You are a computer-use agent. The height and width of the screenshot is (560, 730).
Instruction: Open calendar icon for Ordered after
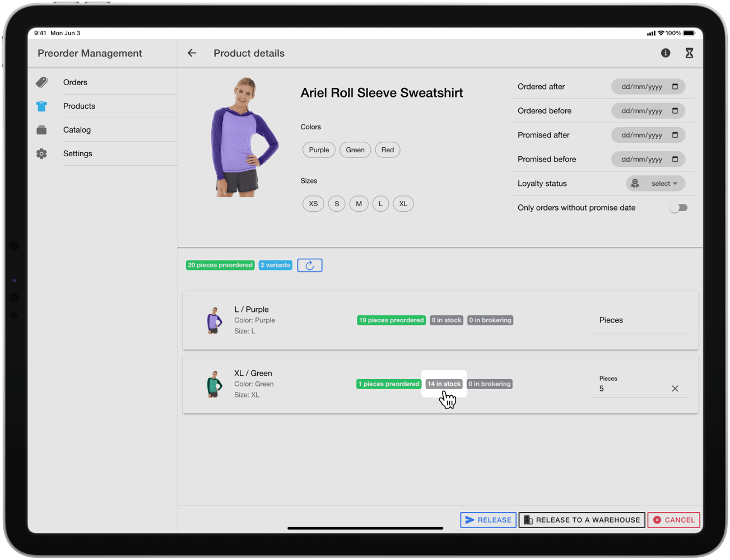coord(675,87)
